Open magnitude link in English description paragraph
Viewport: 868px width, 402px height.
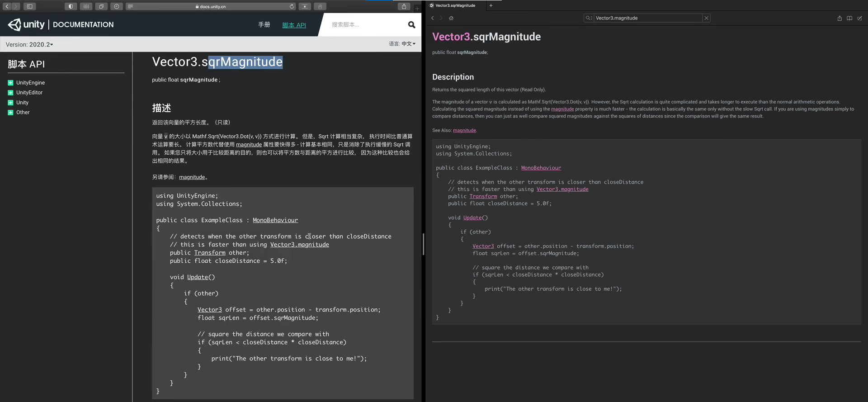pos(562,109)
